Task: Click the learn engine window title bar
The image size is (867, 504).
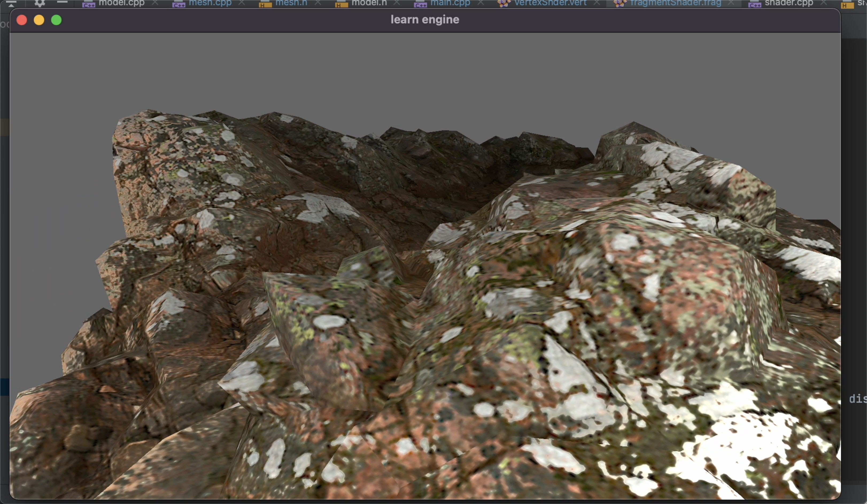Action: tap(425, 20)
